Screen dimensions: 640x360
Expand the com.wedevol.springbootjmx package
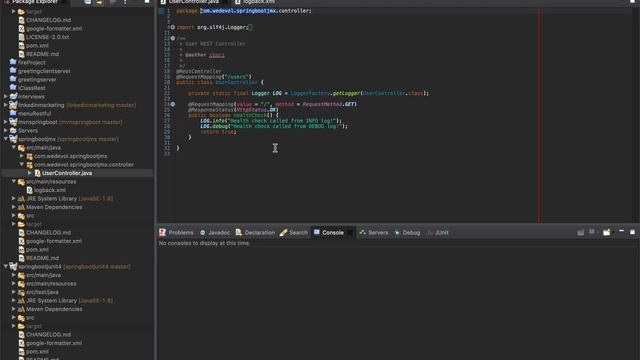(22, 156)
